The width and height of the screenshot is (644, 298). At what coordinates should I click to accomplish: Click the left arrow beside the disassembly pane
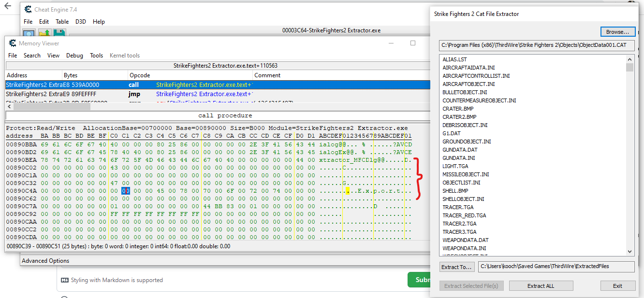click(8, 106)
